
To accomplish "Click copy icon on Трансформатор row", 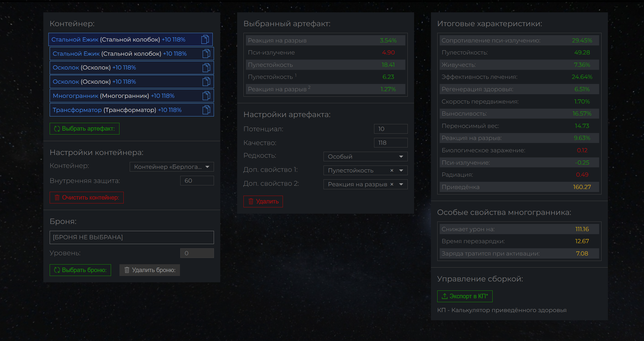I will pos(206,110).
